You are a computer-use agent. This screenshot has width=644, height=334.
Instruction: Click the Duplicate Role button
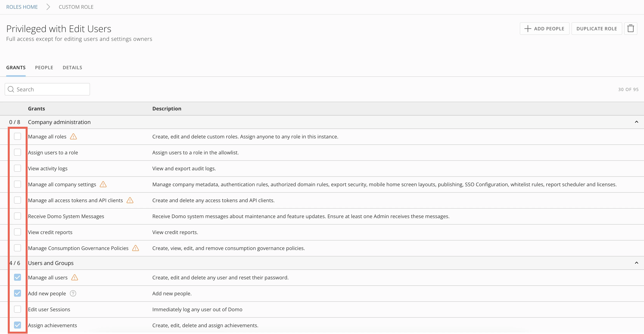[x=597, y=29]
